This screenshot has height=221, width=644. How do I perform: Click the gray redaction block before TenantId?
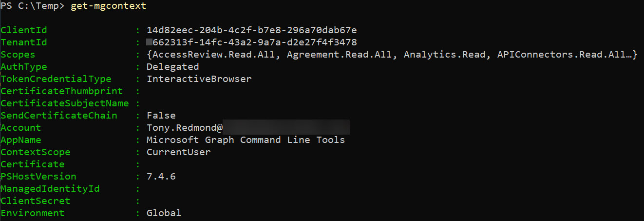pyautogui.click(x=150, y=42)
